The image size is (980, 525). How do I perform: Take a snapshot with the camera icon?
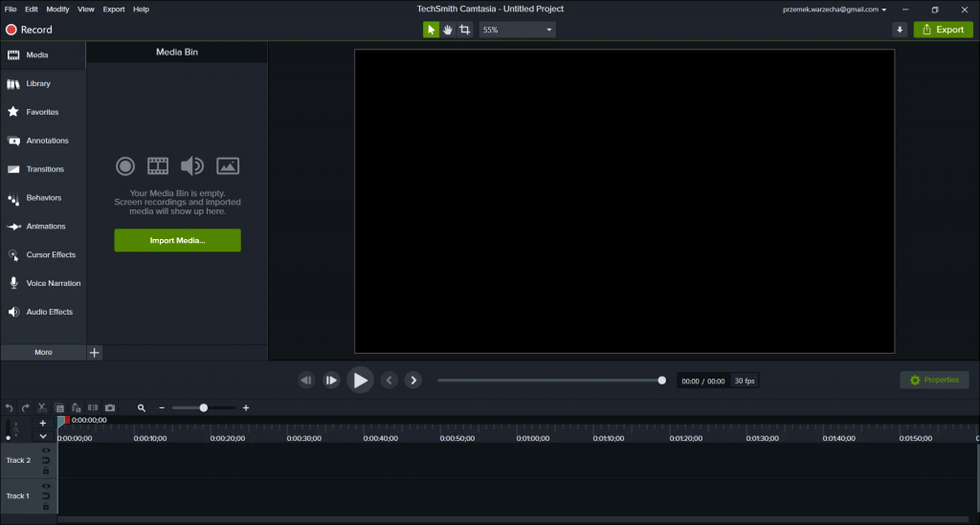click(110, 407)
